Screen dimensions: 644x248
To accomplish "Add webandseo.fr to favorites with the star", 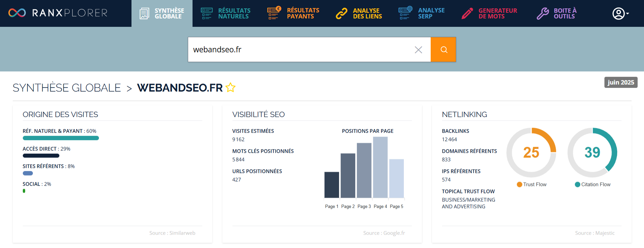I will click(x=230, y=87).
